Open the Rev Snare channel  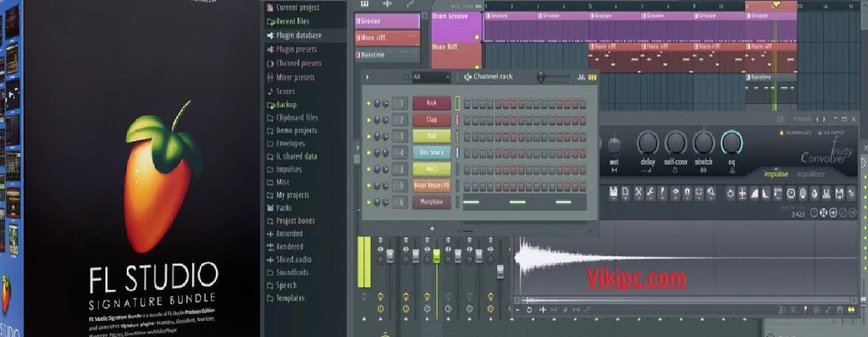coord(431,152)
